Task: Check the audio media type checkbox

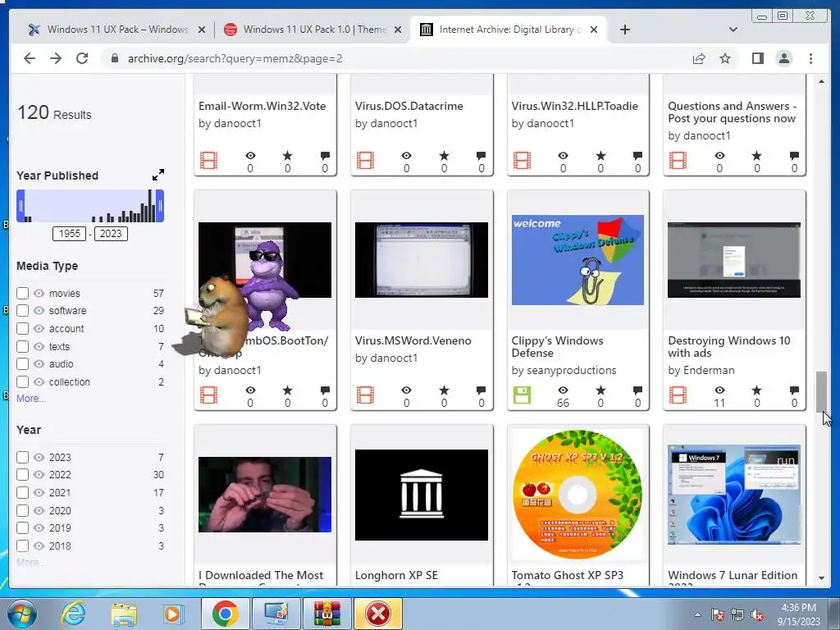Action: [x=22, y=364]
